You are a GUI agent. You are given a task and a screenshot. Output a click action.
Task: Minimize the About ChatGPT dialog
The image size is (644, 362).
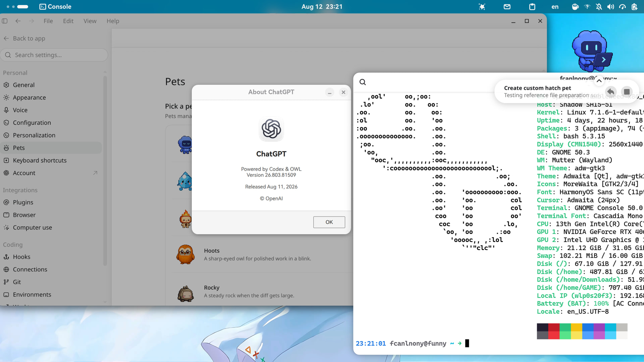(330, 93)
